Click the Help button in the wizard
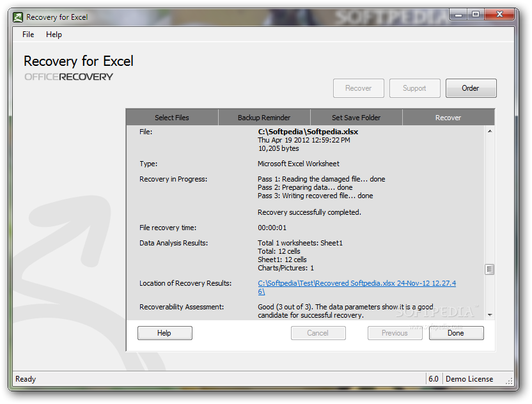Image resolution: width=532 pixels, height=404 pixels. pos(164,333)
